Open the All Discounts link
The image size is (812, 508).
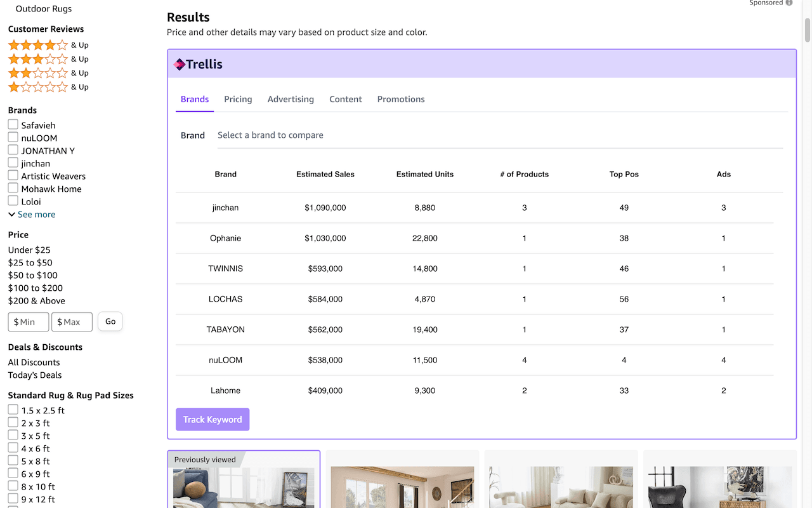[34, 363]
